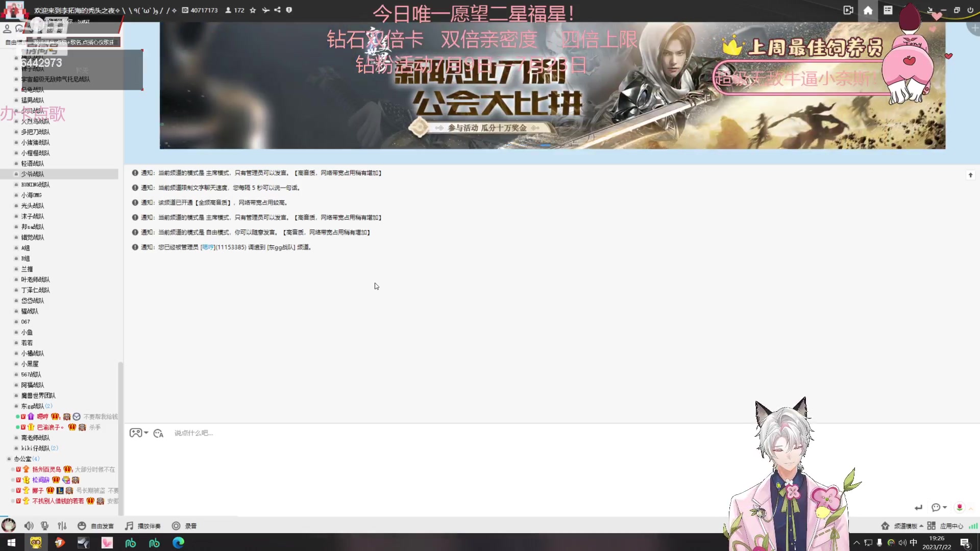Click the tulip flower gift icon
Viewport: 980px width, 551px height.
coord(960,507)
